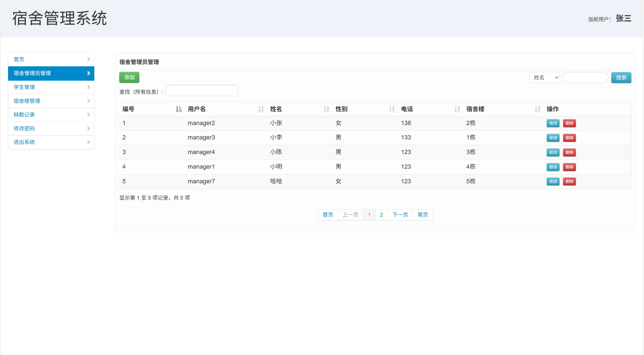Focus the 查找（所有信息） filter input field
Screen dimensions: 644x355
click(201, 91)
